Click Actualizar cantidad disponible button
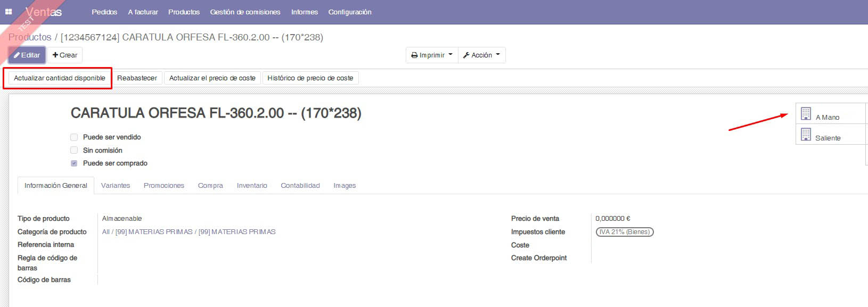Viewport: 868px width, 307px height. (x=60, y=78)
